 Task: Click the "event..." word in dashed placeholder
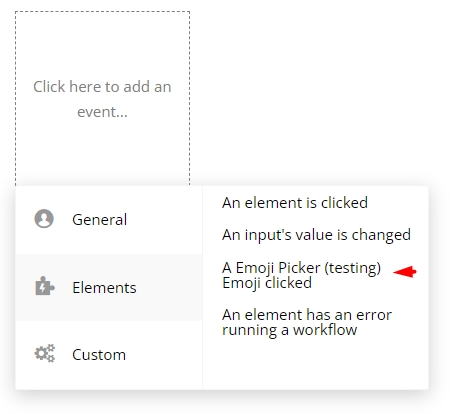[x=102, y=112]
